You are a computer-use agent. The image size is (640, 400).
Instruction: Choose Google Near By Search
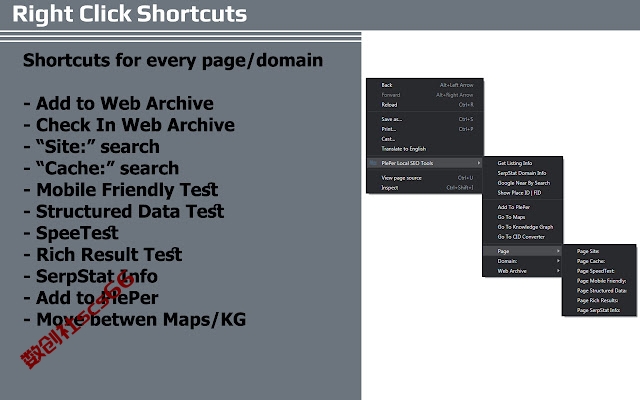[x=522, y=183]
